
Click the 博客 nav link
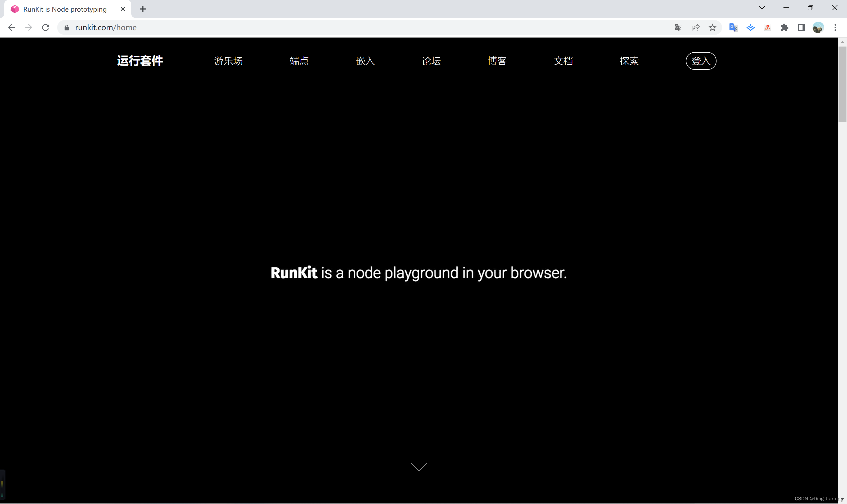(x=497, y=61)
